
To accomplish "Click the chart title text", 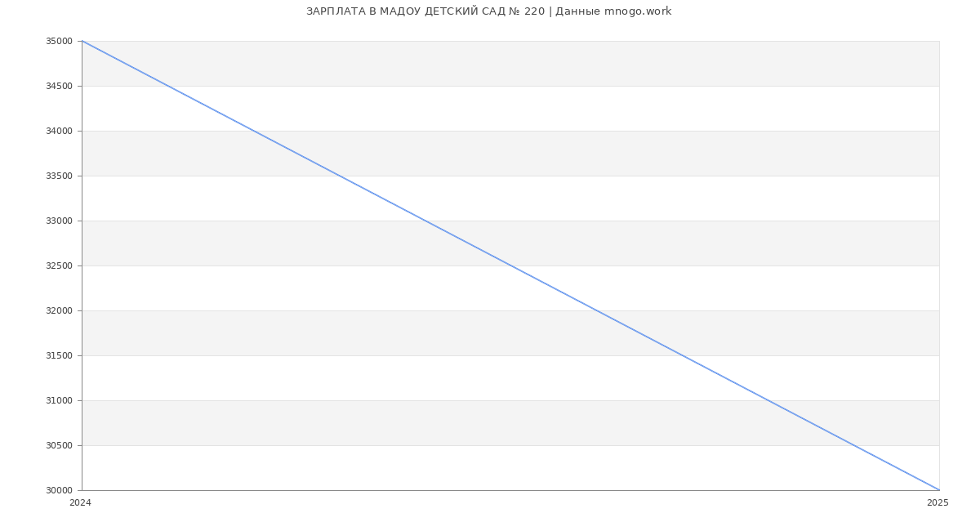I will [488, 11].
